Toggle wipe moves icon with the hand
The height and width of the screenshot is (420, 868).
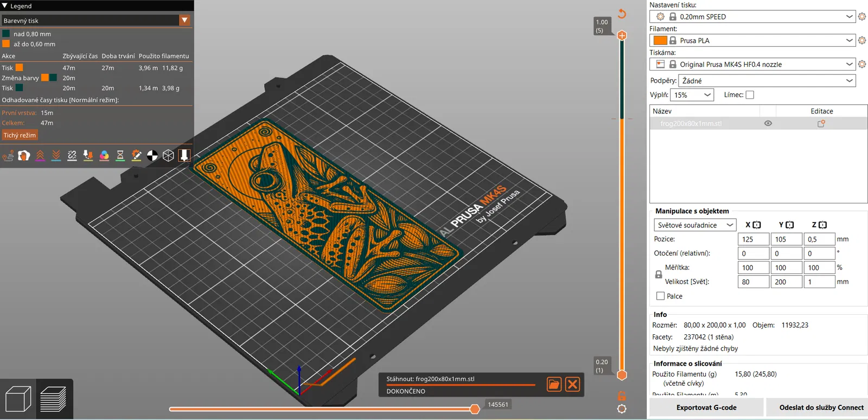pyautogui.click(x=24, y=156)
